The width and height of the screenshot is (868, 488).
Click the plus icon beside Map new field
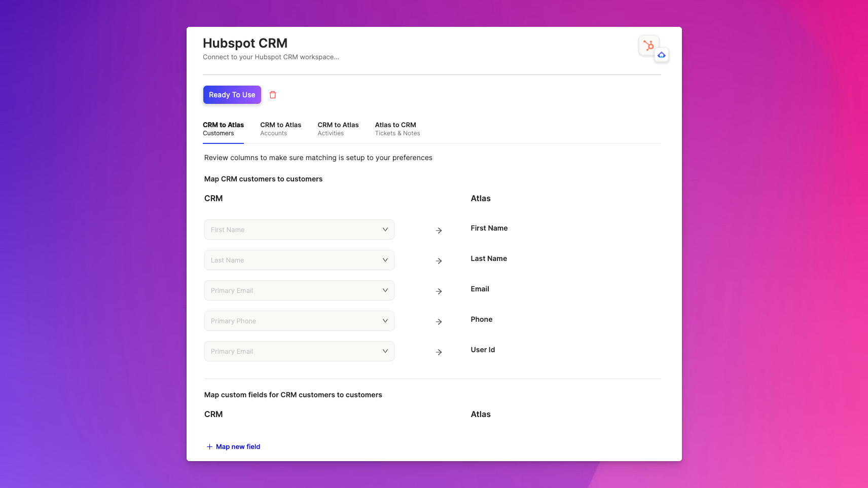[209, 446]
